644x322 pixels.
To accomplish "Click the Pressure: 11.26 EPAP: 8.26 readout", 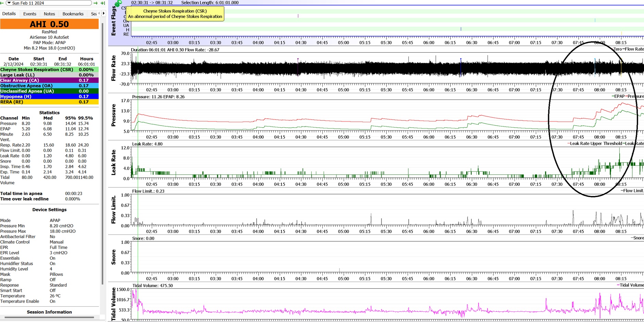I will coord(158,97).
